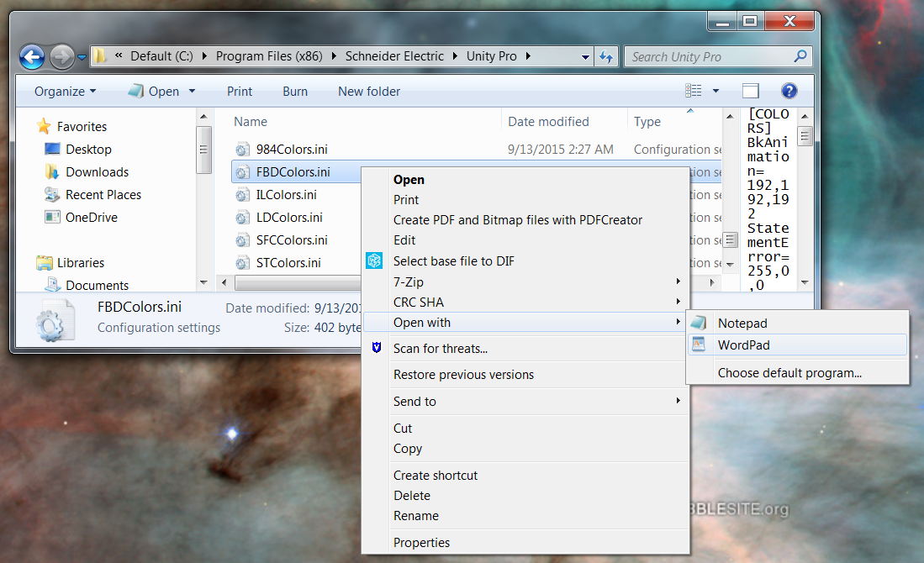Toggle the preview pane button
924x563 pixels.
click(x=750, y=91)
